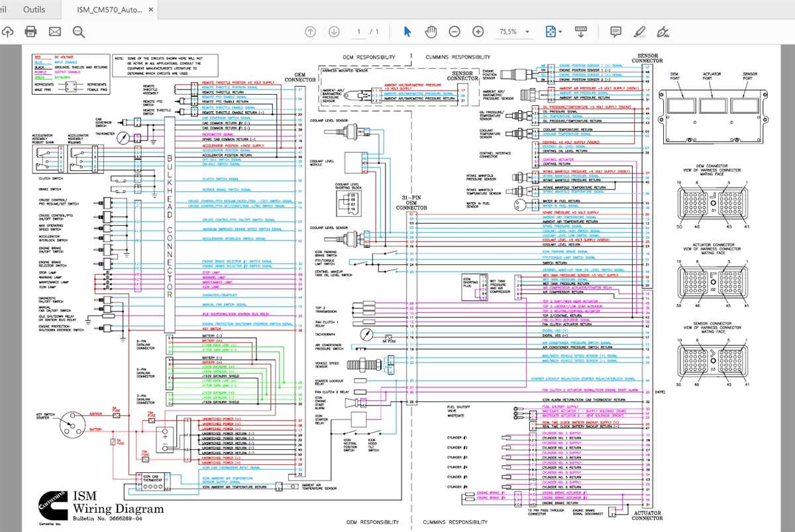Screen dimensions: 795x532
Task: Click the "STARTER LOCKOUT RELAY" label
Action: 329,382
